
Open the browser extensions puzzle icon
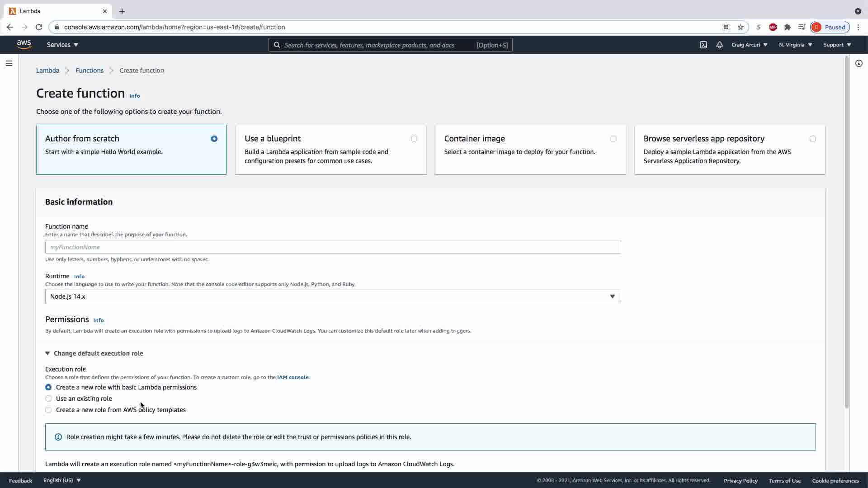pos(787,27)
